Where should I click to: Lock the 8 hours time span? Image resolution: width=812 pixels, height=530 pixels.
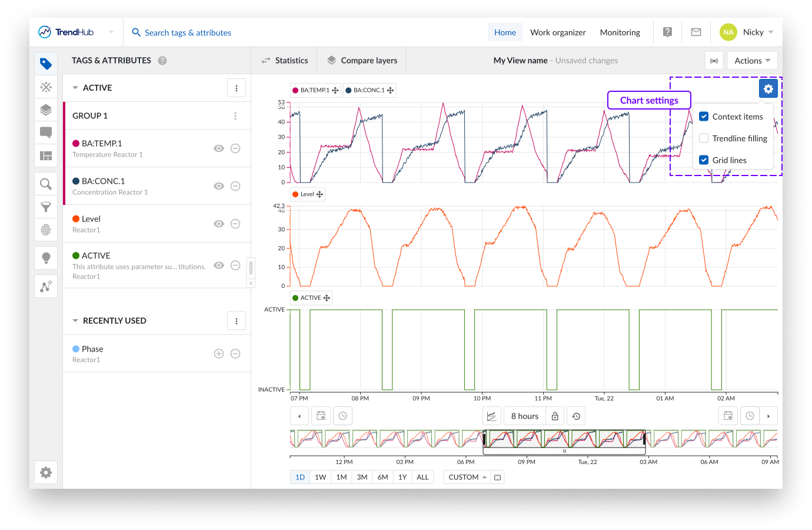[x=555, y=416]
